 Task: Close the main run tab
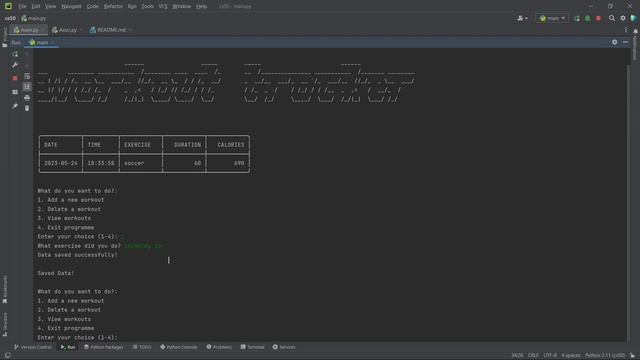click(x=53, y=42)
